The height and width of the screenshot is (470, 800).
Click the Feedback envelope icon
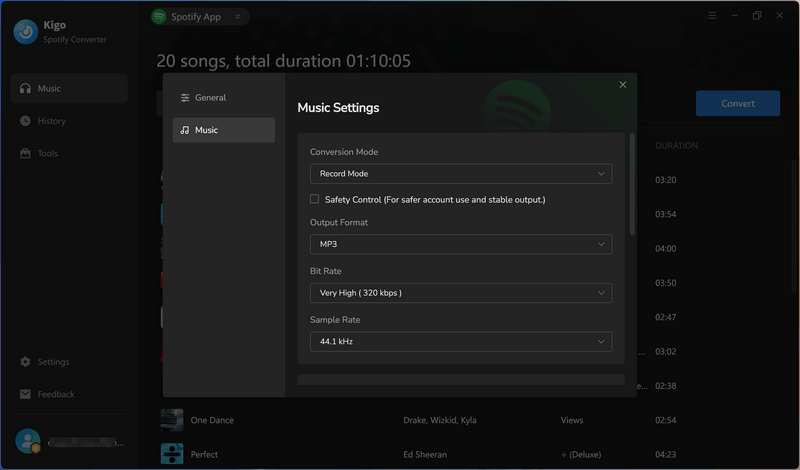pos(25,394)
